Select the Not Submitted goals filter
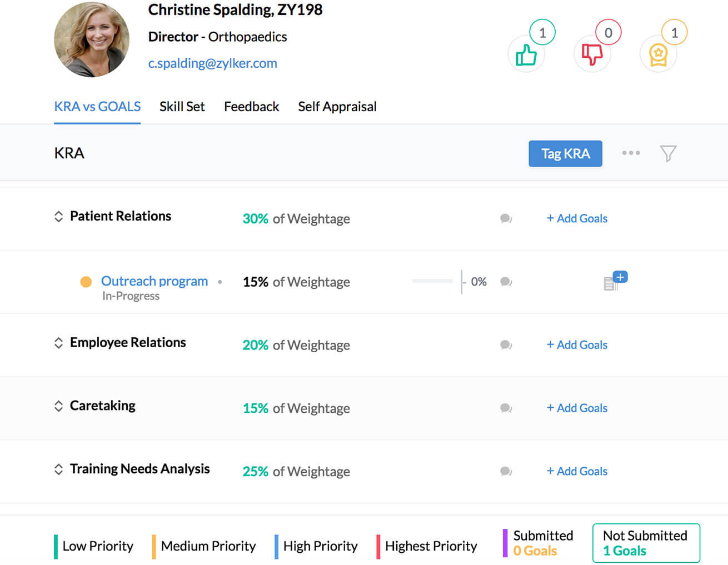The width and height of the screenshot is (728, 565). click(646, 543)
